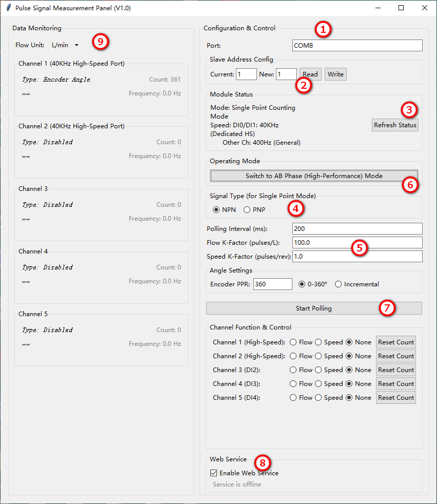Click Start Polling
The width and height of the screenshot is (437, 504).
pos(314,308)
